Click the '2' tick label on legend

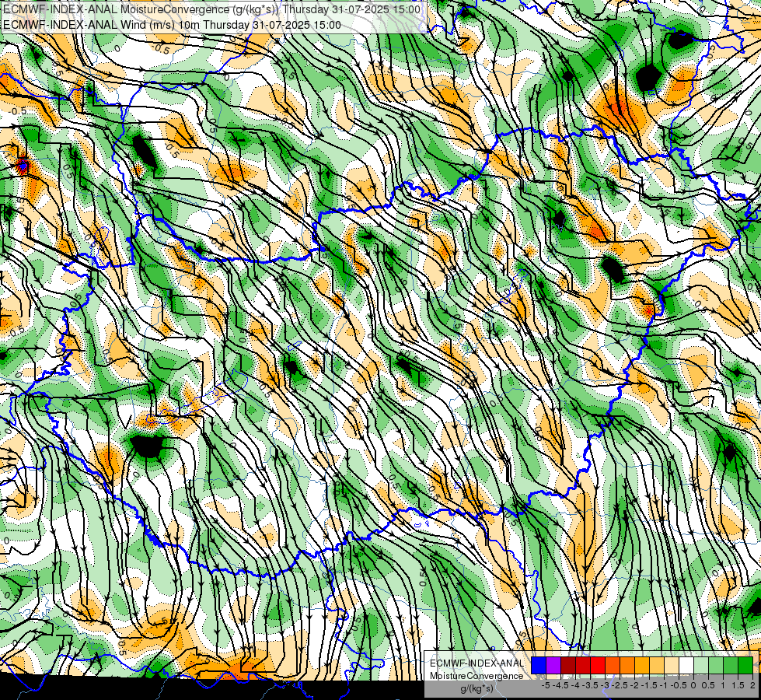[x=752, y=685]
